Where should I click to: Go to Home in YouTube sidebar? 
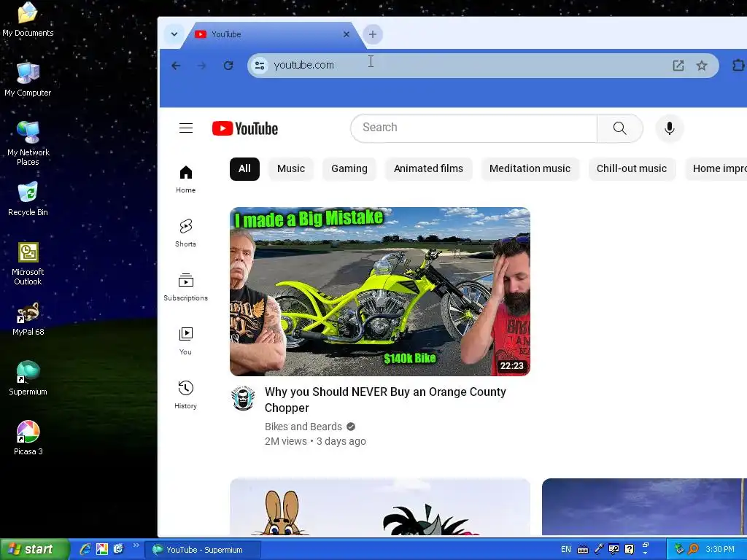pyautogui.click(x=186, y=179)
